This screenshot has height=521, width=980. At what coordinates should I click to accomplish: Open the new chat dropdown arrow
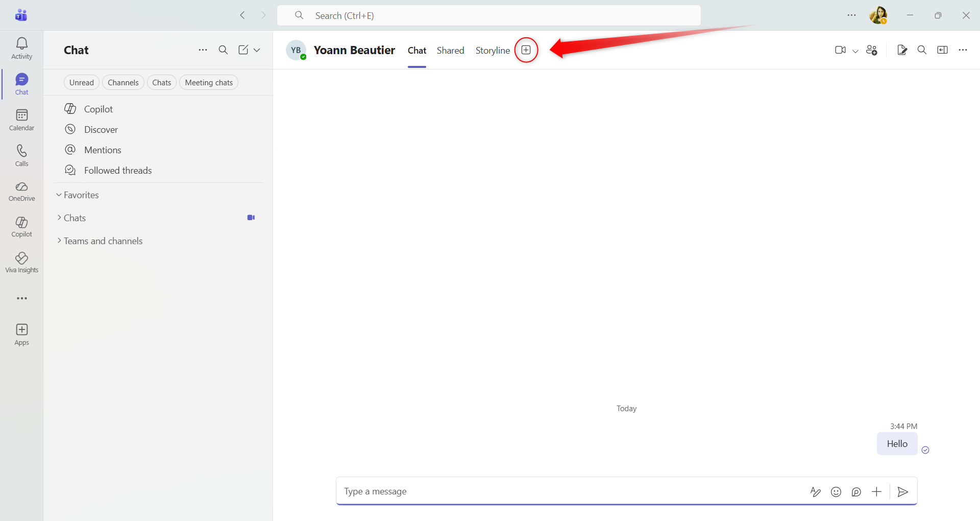point(257,50)
